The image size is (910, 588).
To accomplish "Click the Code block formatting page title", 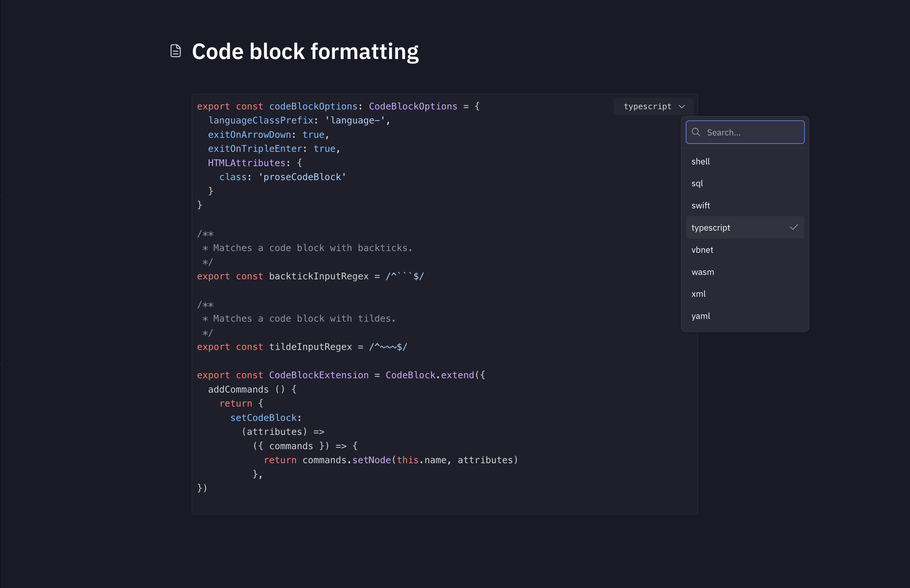I will pos(305,51).
